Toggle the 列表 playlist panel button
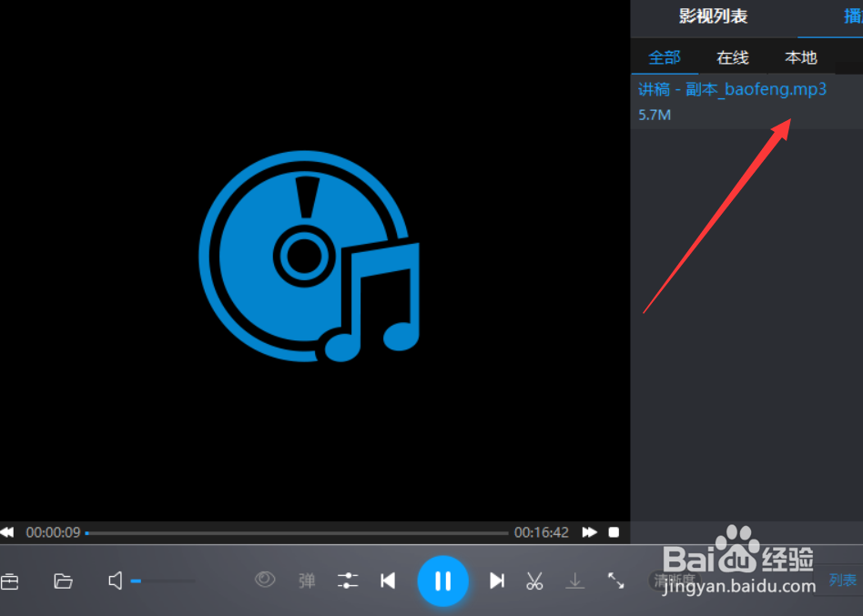This screenshot has height=616, width=863. (x=843, y=581)
